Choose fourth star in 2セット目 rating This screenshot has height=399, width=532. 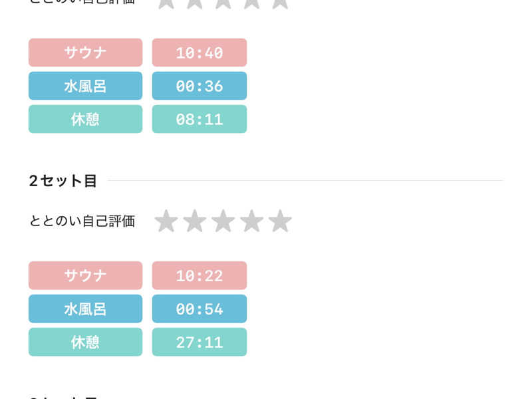click(x=251, y=221)
